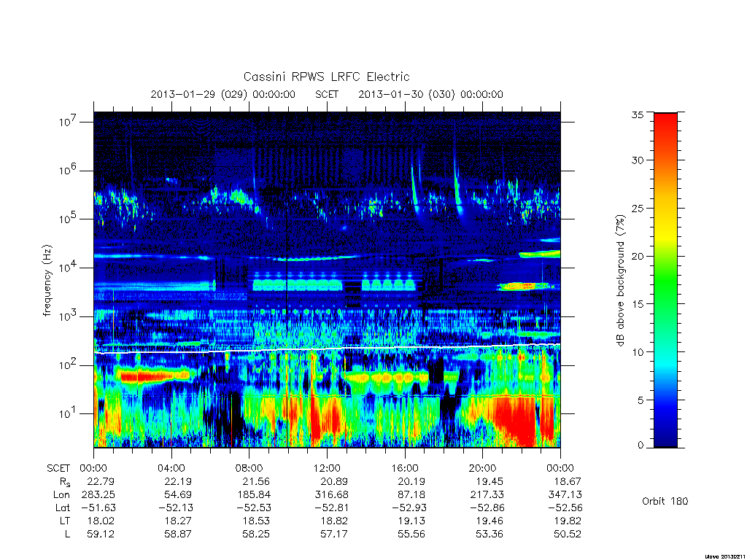The image size is (747, 560).
Task: Click the 'frequency (Hz)' axis label
Action: [x=47, y=281]
